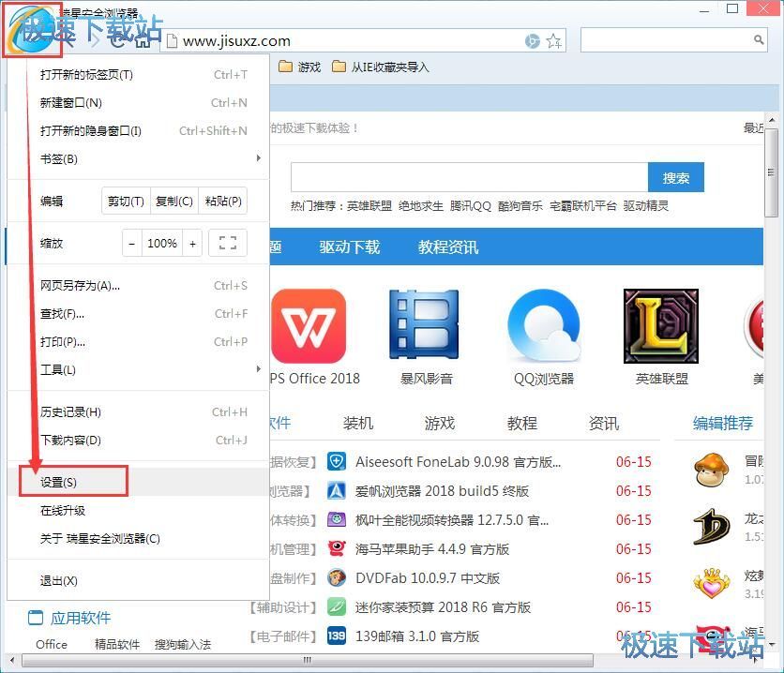Image resolution: width=784 pixels, height=673 pixels.
Task: Open the 从IE收藏夹导入 bookmarks folder
Action: [x=381, y=67]
